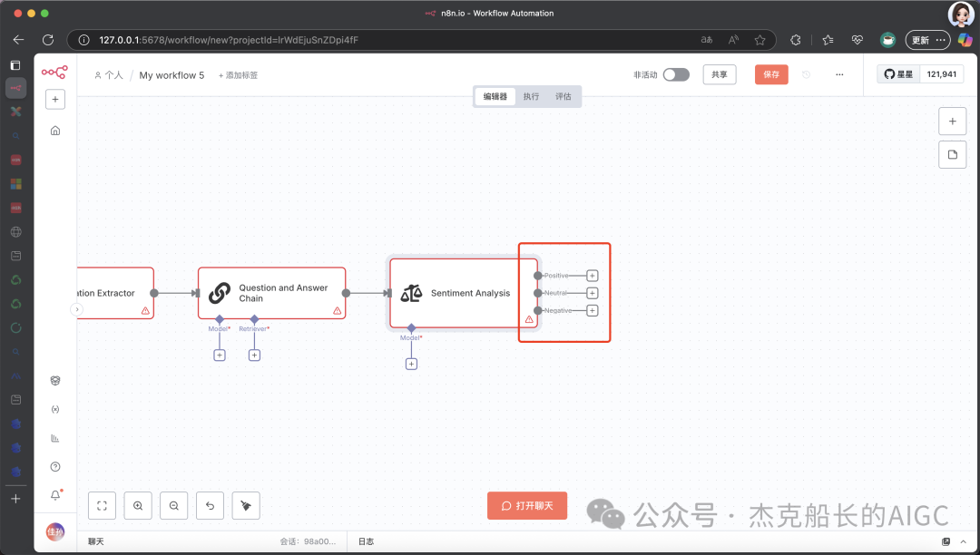The width and height of the screenshot is (980, 555).
Task: Switch to the 执行 tab
Action: click(531, 96)
